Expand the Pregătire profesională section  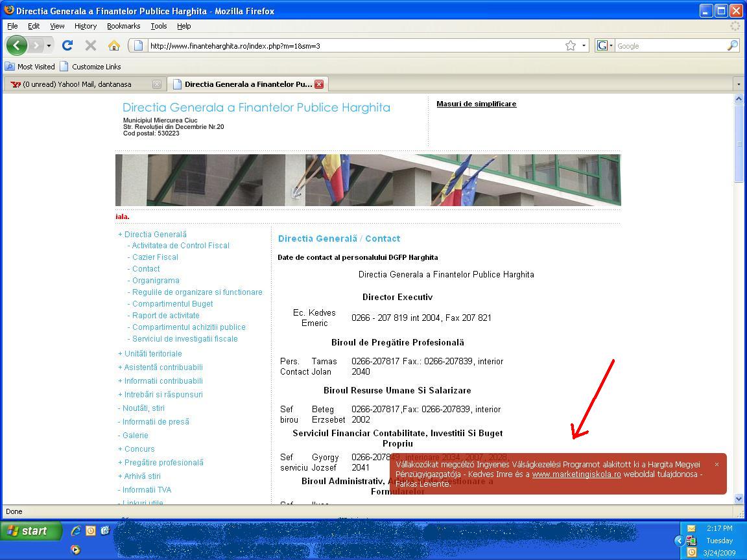pyautogui.click(x=161, y=463)
